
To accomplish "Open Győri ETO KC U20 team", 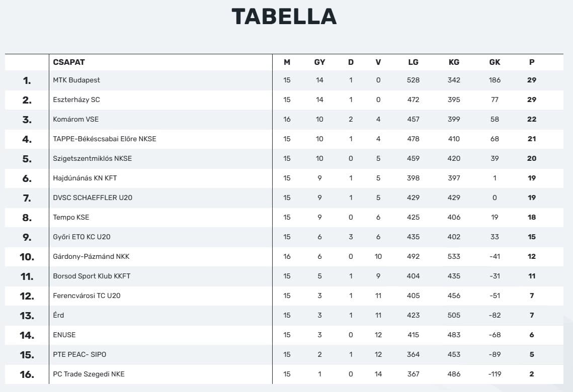I will coord(81,237).
